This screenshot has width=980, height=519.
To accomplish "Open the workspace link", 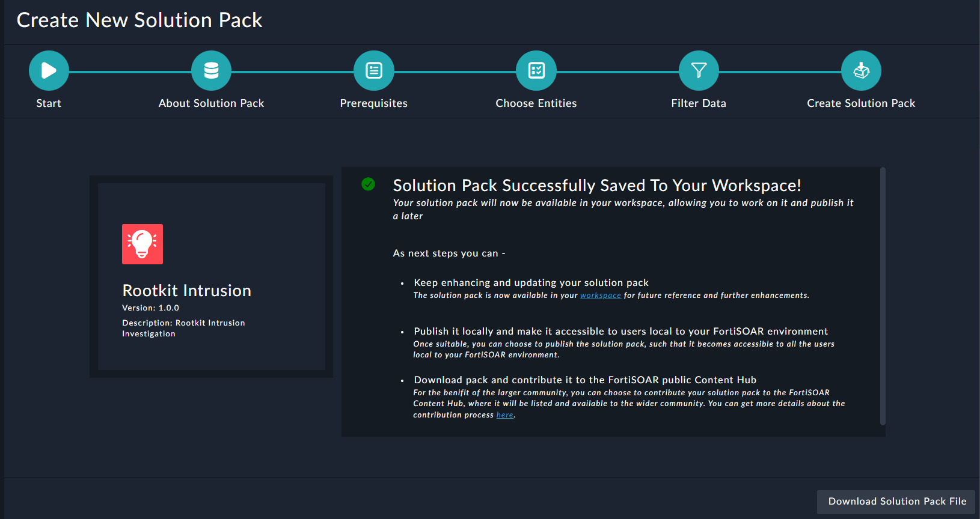I will 600,295.
